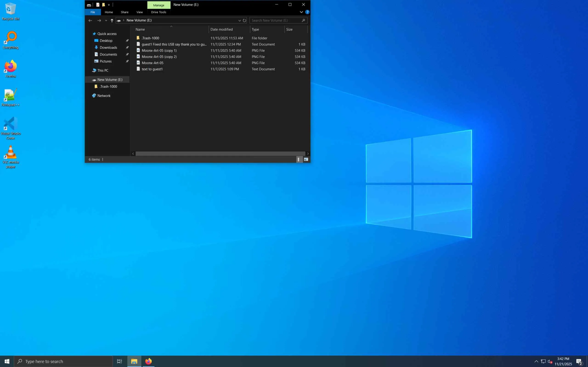This screenshot has width=588, height=367.
Task: Click the search magnifier icon in Explorer
Action: [303, 20]
